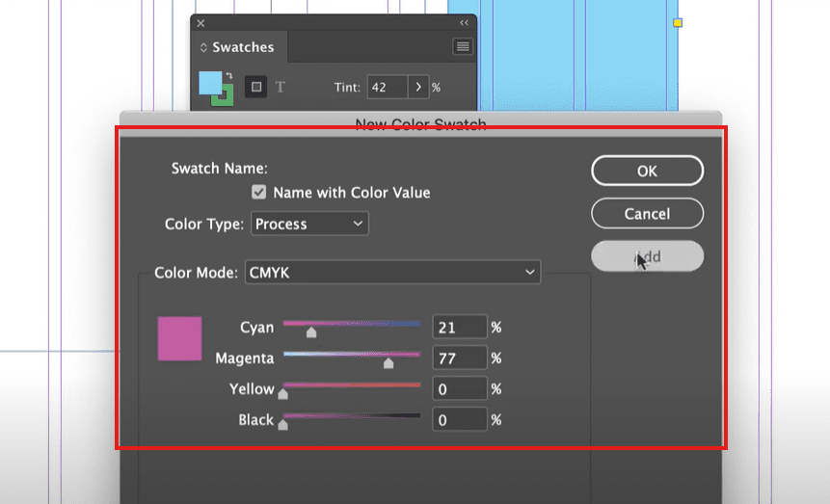This screenshot has width=830, height=504.
Task: Close the Swatches panel with X
Action: 201,23
